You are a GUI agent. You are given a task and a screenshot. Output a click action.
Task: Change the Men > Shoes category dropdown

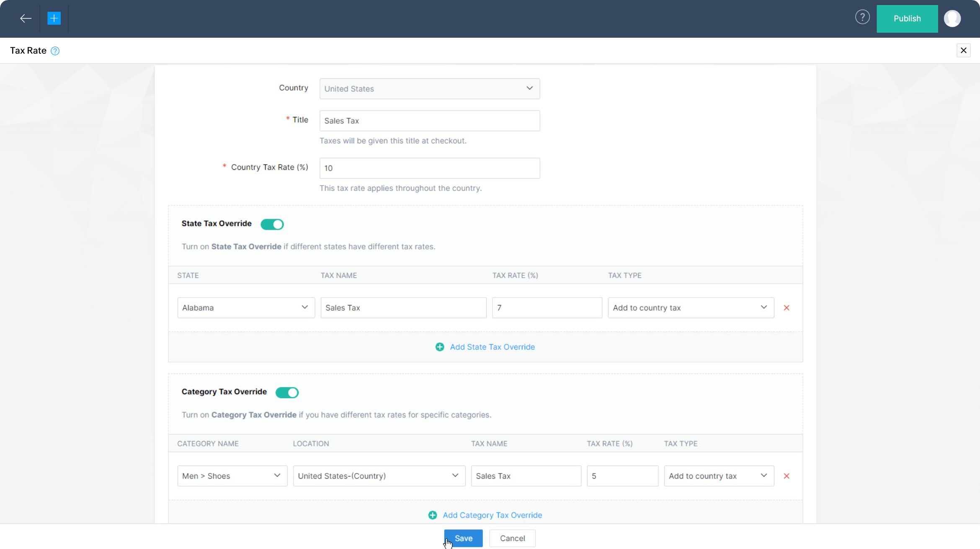(232, 476)
